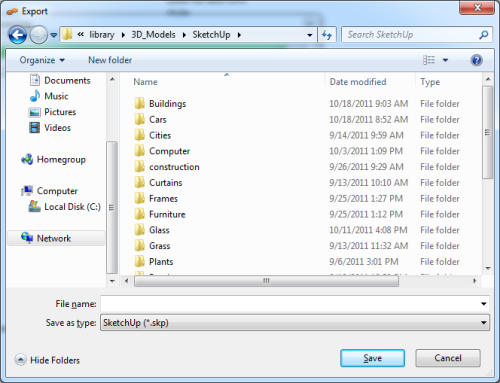Click the folder icon in address bar
Viewport: 500px width, 383px height.
tap(67, 34)
